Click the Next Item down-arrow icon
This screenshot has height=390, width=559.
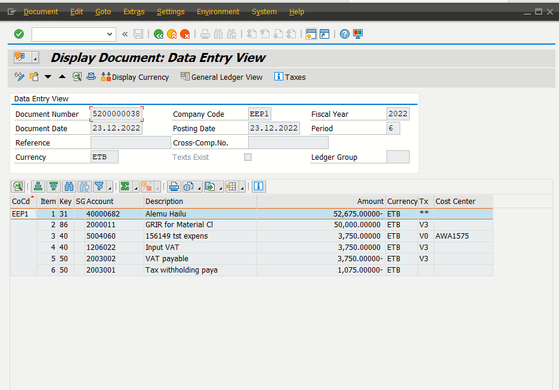pyautogui.click(x=48, y=77)
